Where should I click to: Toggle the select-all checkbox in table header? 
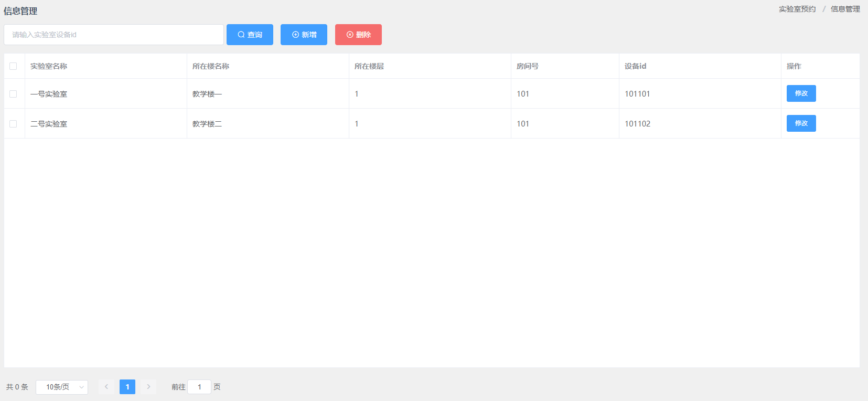[13, 66]
